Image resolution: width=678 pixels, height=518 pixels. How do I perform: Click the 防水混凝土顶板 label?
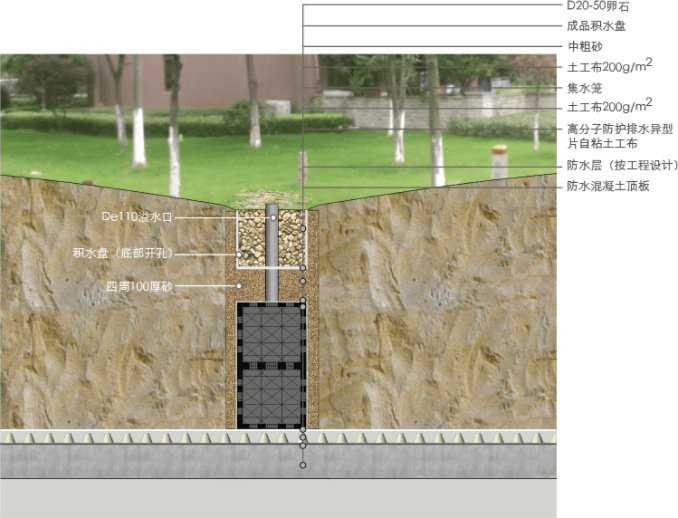pos(609,186)
